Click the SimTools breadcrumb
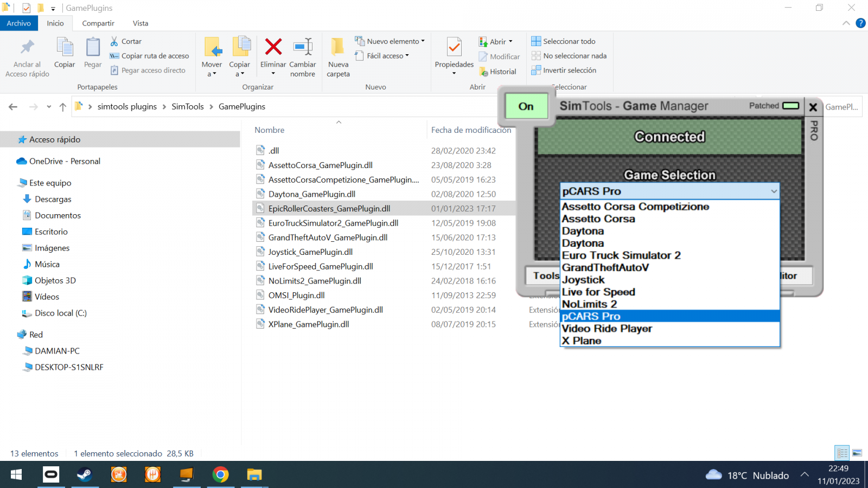This screenshot has width=868, height=488. [188, 107]
